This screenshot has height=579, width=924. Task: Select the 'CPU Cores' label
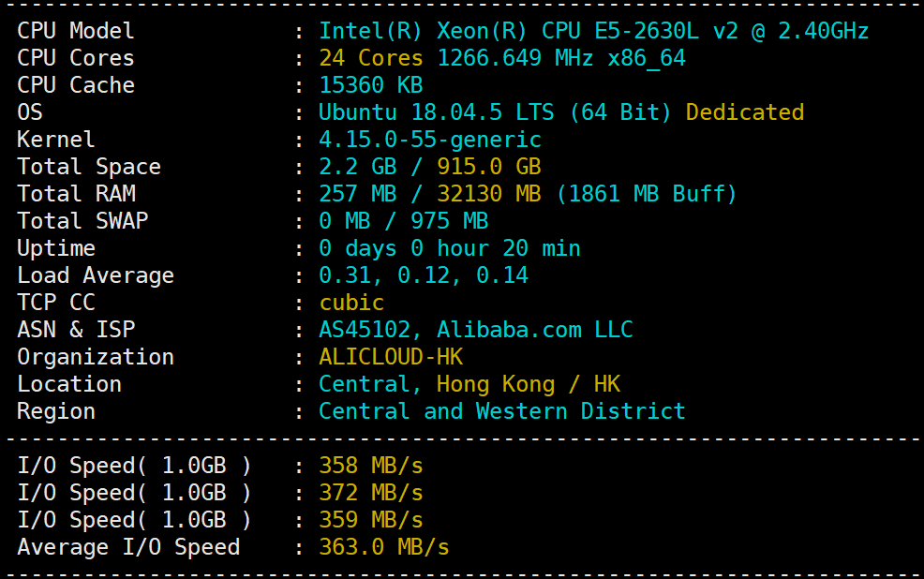[75, 58]
